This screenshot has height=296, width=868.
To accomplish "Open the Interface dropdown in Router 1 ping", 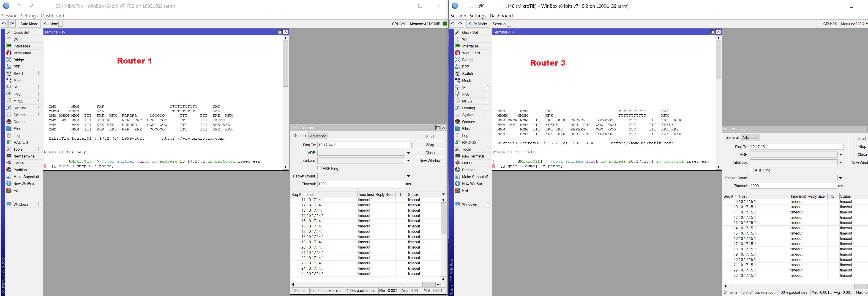I will (409, 160).
